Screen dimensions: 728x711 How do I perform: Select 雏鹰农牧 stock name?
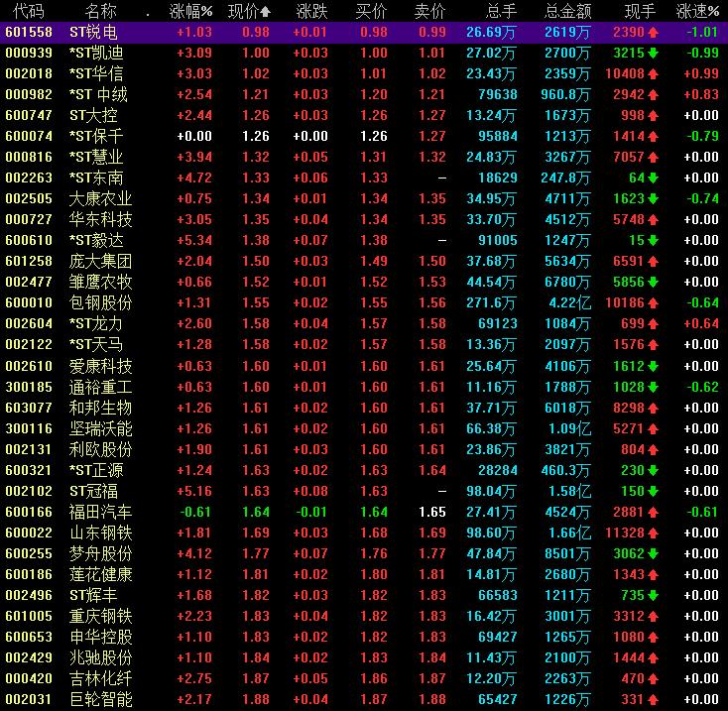101,282
